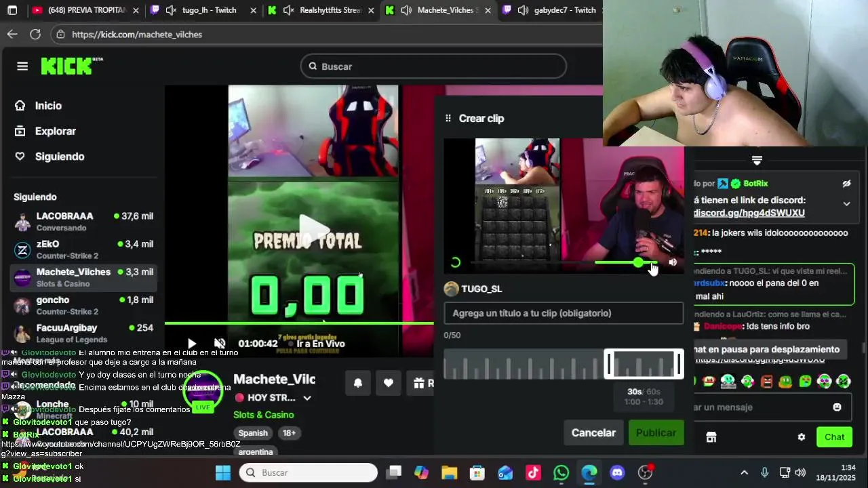Select the 18+ tag
The height and width of the screenshot is (488, 868).
click(x=290, y=433)
